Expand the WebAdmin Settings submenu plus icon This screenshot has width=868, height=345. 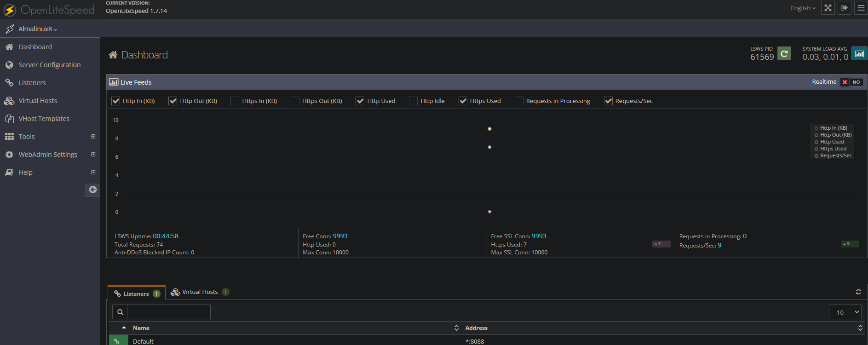[93, 155]
